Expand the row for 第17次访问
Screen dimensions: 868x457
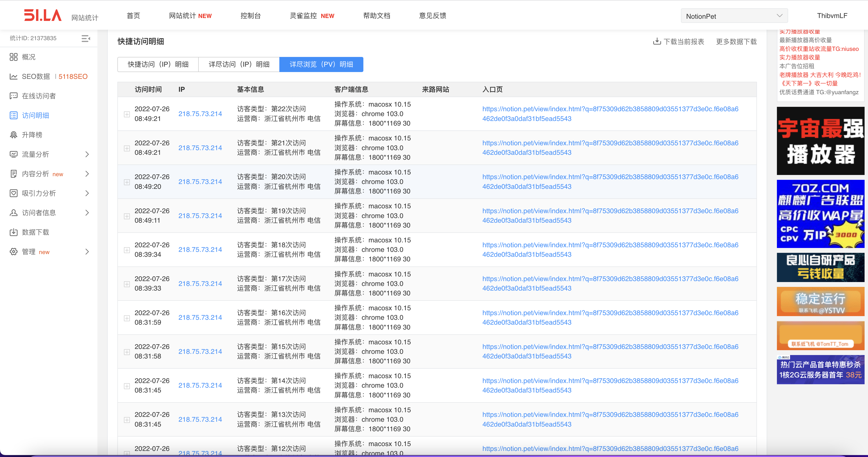(x=127, y=284)
